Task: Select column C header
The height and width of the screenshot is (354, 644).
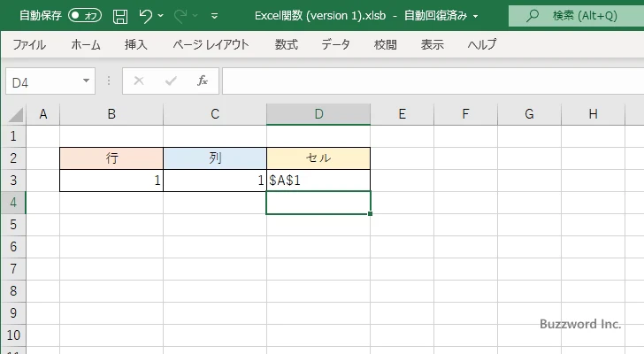Action: coord(215,114)
